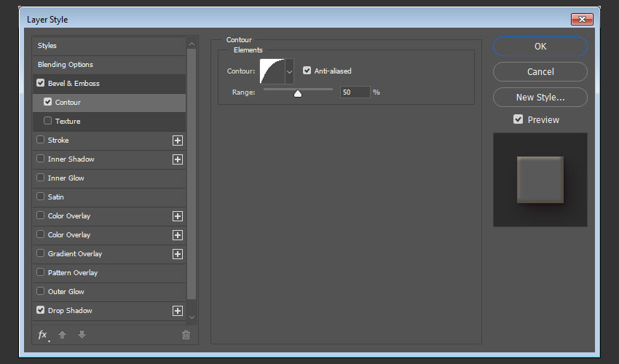Click the Contour curve thumbnail
Image resolution: width=619 pixels, height=364 pixels.
(x=272, y=71)
